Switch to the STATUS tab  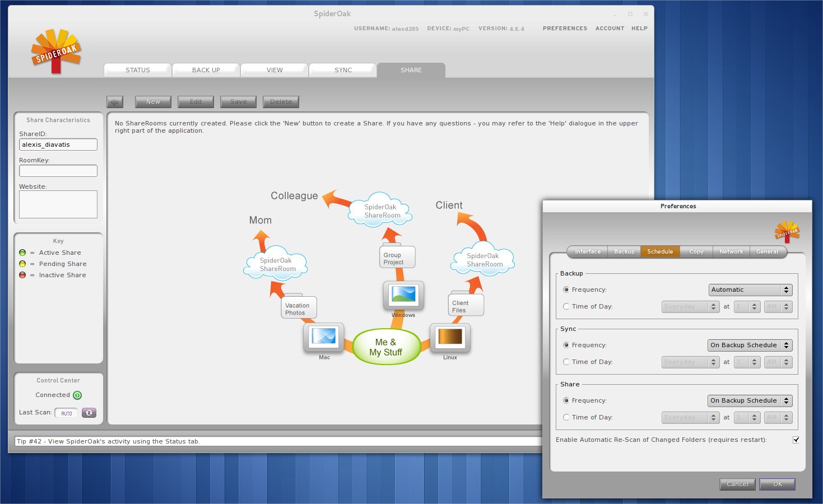click(x=138, y=70)
